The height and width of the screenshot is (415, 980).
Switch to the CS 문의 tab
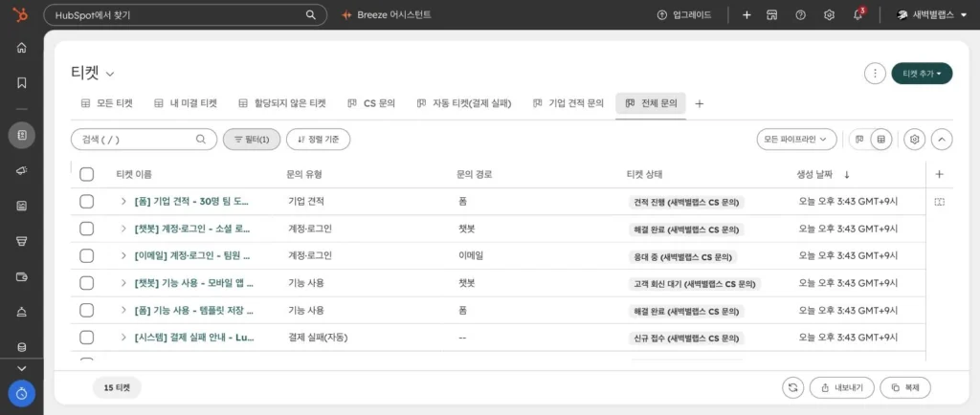371,103
